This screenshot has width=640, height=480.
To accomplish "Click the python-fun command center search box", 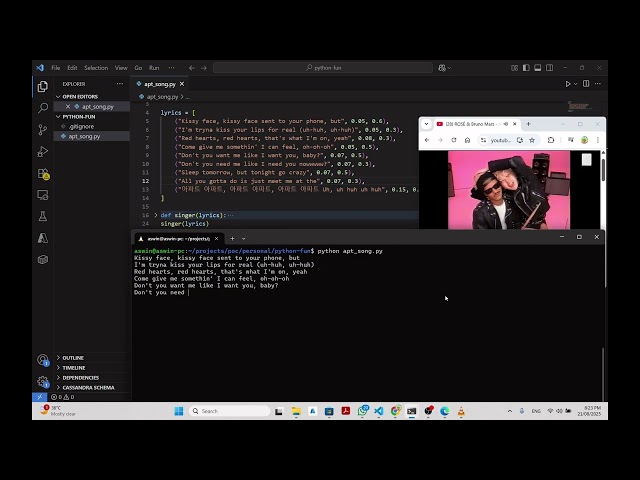I will click(323, 68).
